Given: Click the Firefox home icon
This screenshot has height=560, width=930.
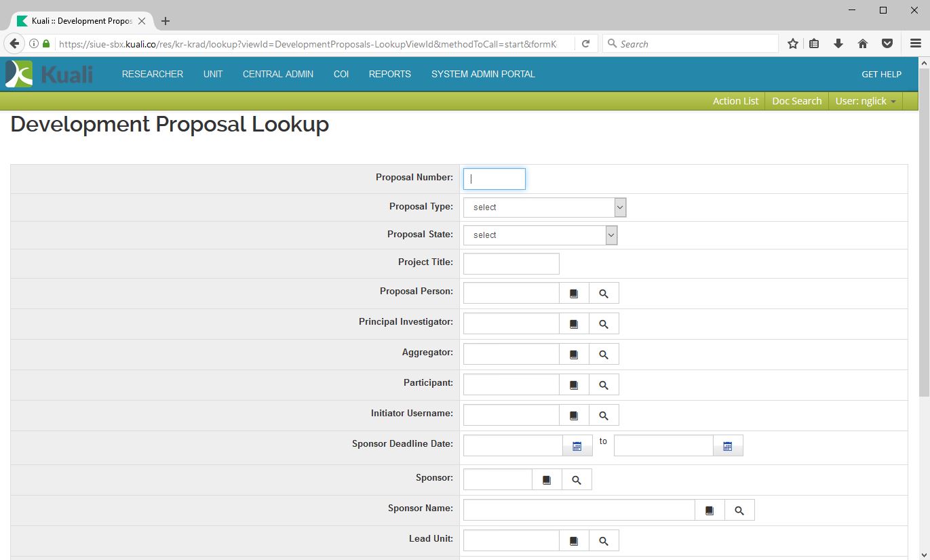Looking at the screenshot, I should [863, 44].
